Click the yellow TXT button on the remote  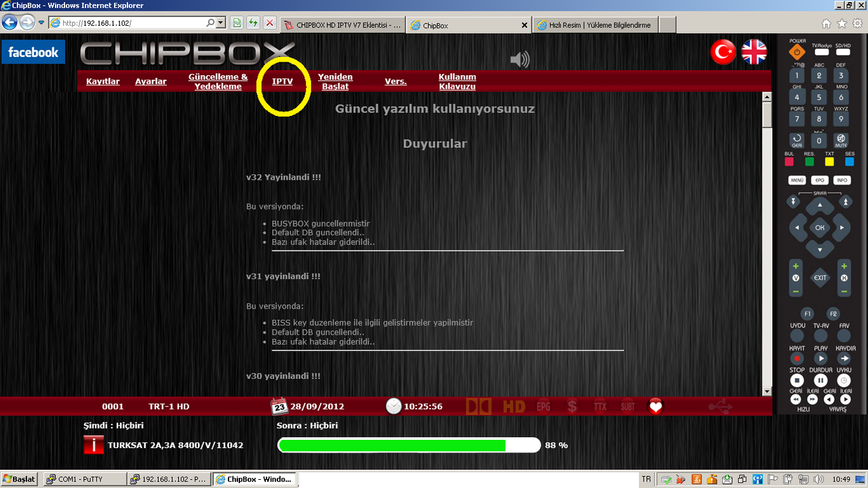point(829,162)
